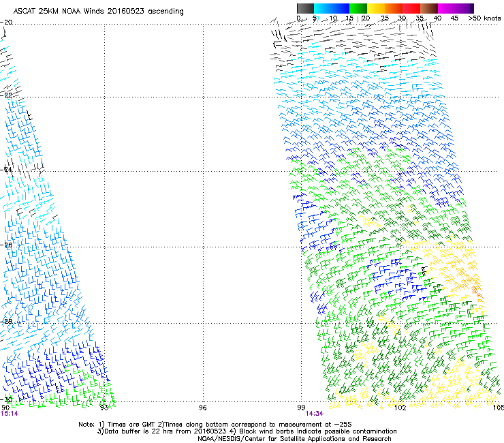504x443 pixels.
Task: Click the -30 latitude axis label
Action: [x=6, y=400]
